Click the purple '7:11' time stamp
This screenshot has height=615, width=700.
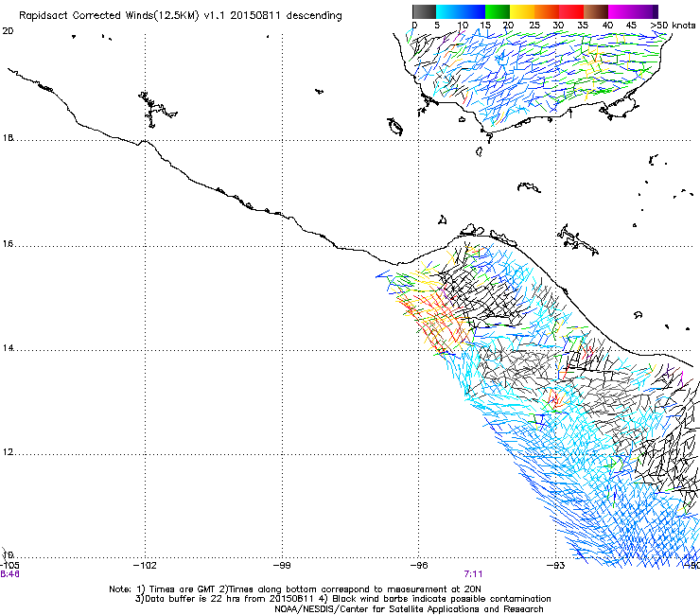tap(473, 574)
